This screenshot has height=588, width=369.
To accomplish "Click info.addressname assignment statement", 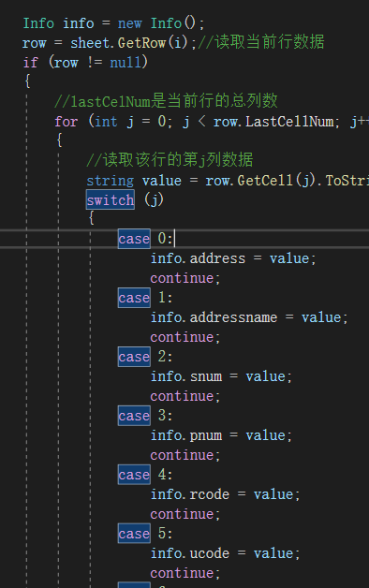I will 249,317.
